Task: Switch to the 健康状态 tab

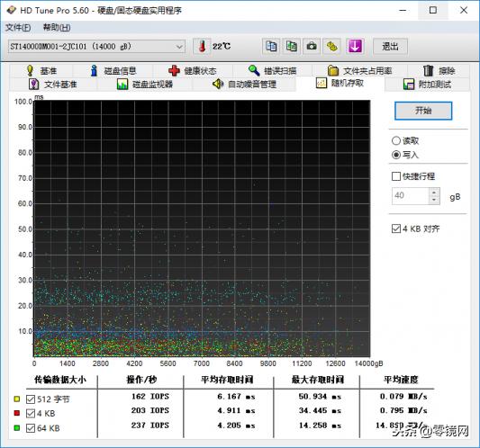Action: [x=193, y=71]
